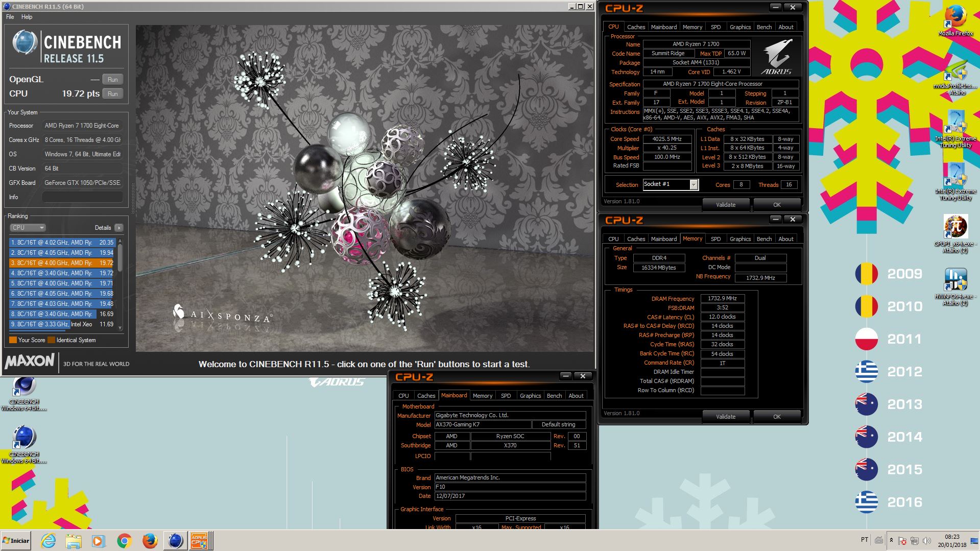
Task: Open the volume speaker tray icon
Action: 927,541
